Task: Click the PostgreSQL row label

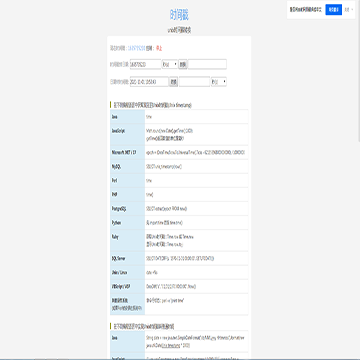Action: pyautogui.click(x=119, y=208)
